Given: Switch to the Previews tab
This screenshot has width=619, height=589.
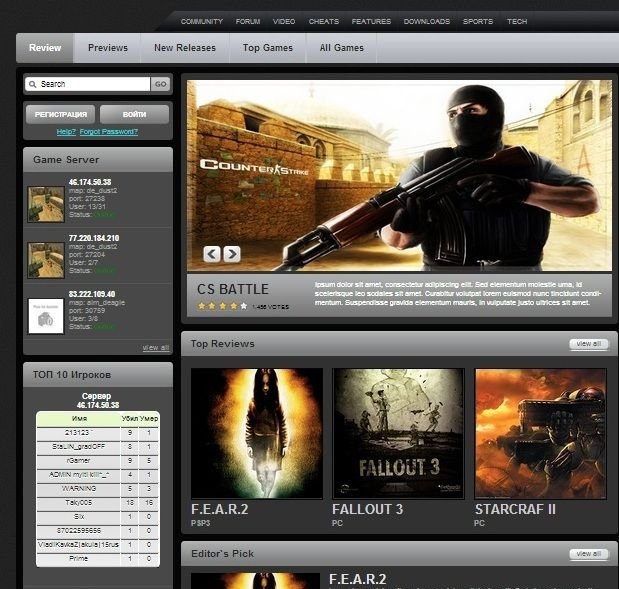Looking at the screenshot, I should click(x=108, y=48).
